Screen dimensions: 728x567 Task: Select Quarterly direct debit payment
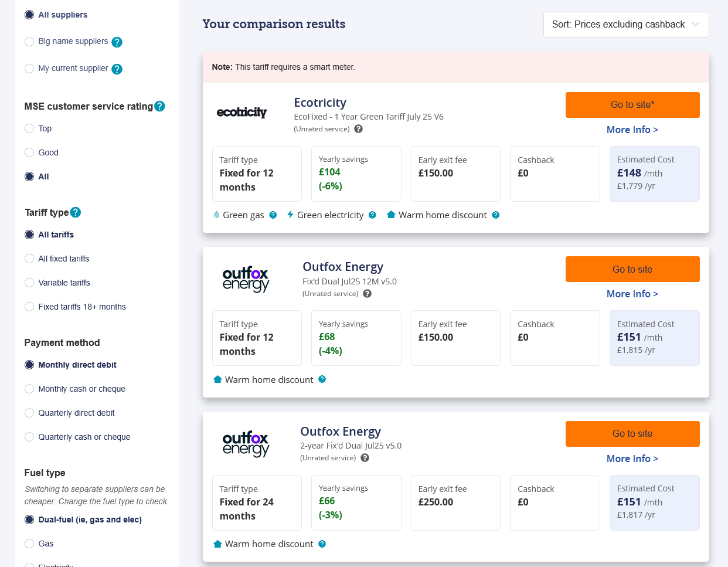(x=29, y=413)
